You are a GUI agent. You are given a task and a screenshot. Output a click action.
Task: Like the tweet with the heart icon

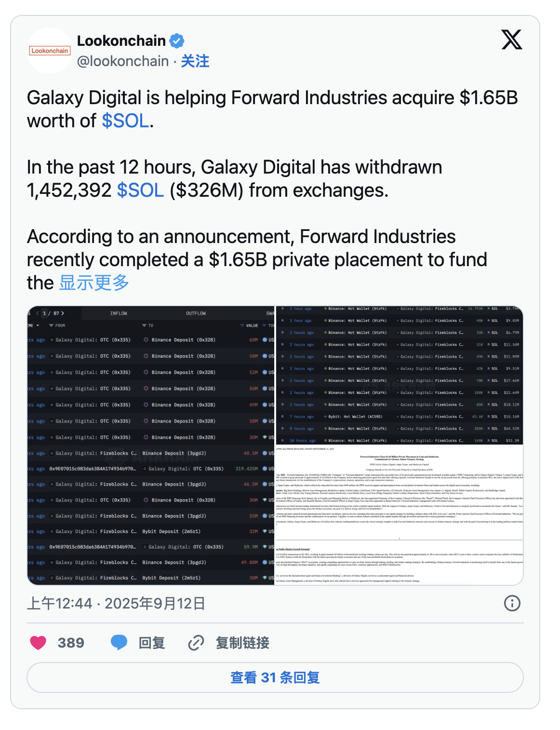pyautogui.click(x=39, y=642)
